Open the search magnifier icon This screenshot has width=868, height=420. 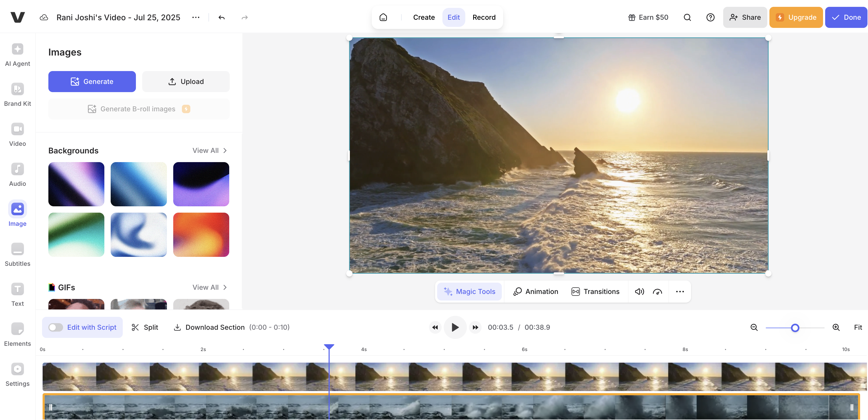coord(687,17)
